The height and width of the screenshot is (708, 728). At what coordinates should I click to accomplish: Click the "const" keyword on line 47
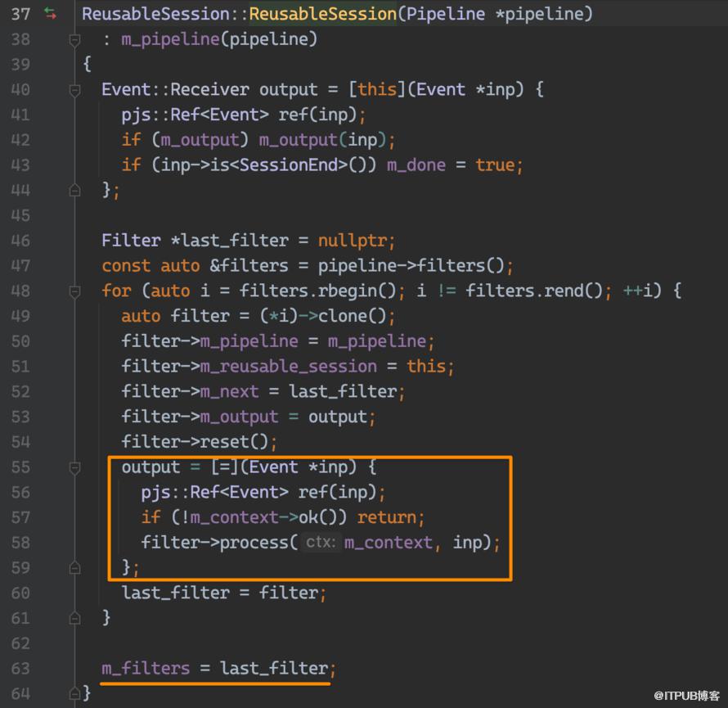pos(126,266)
